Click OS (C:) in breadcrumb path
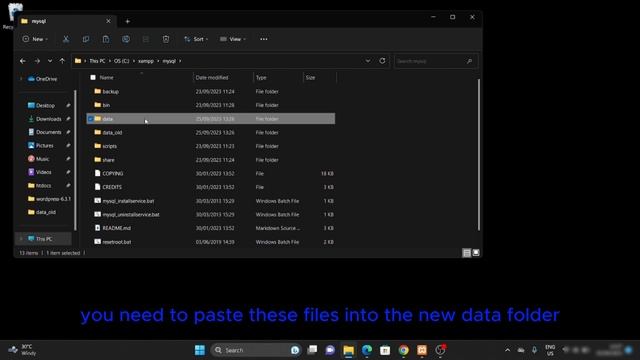Screen dimensions: 640x360 pyautogui.click(x=122, y=61)
